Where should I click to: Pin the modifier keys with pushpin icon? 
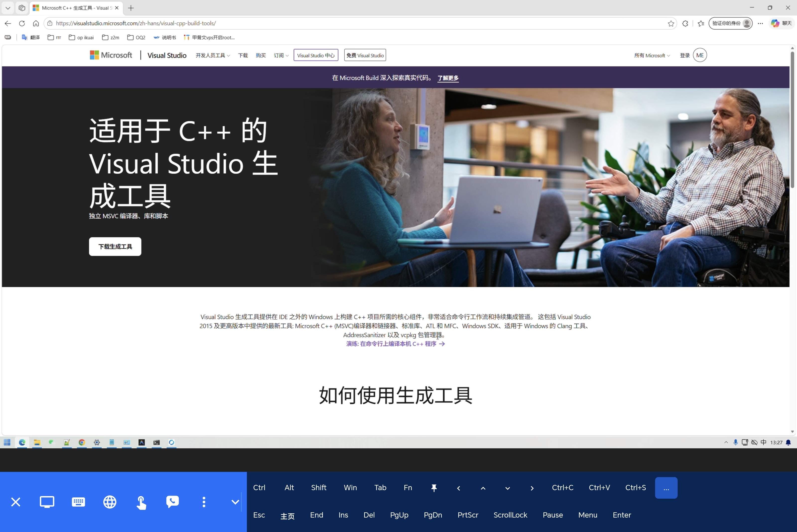pos(434,488)
